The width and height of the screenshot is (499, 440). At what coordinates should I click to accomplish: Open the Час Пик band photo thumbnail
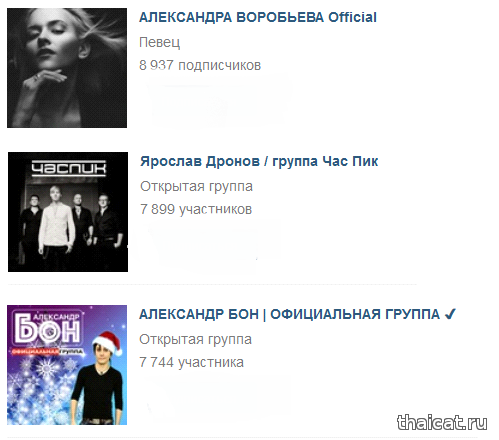pos(68,212)
